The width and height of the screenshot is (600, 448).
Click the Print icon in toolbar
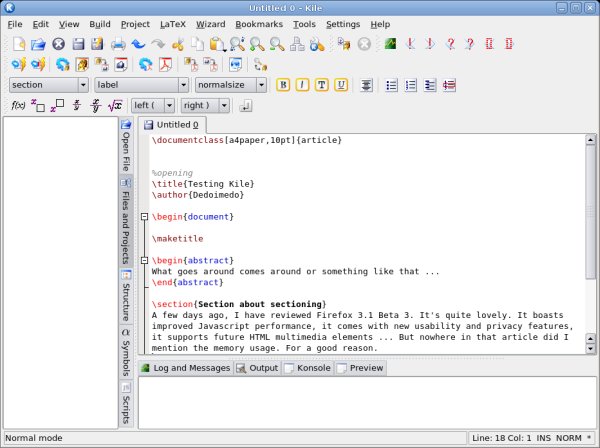click(x=118, y=44)
